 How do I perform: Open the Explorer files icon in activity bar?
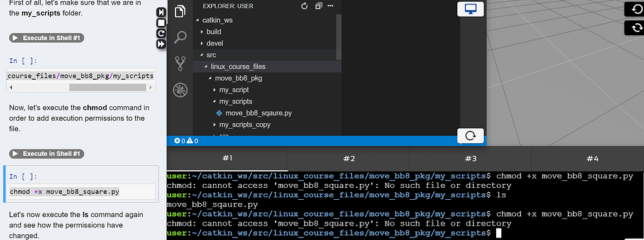tap(180, 11)
